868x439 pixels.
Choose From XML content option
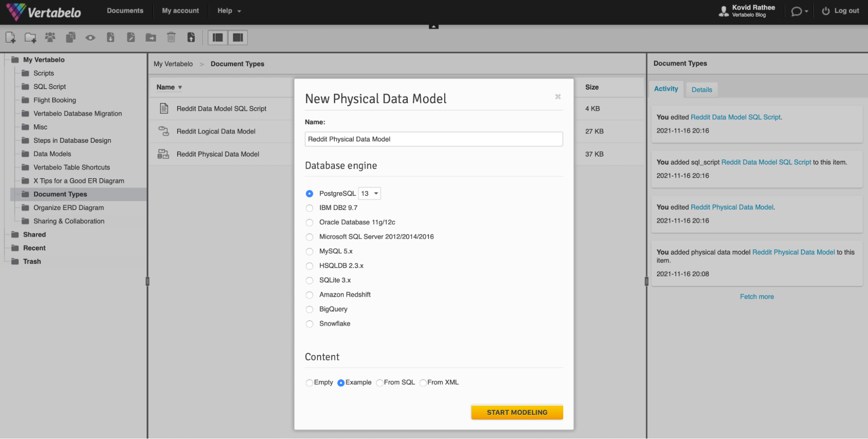(423, 383)
